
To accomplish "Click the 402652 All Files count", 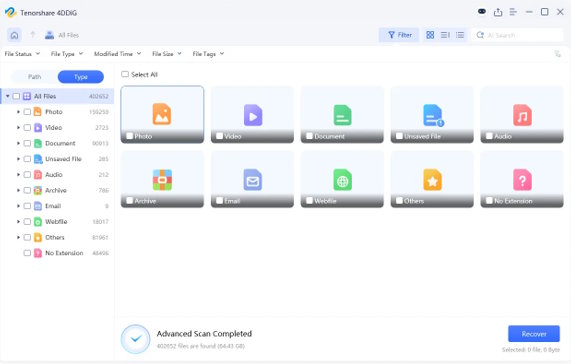I will tap(99, 96).
